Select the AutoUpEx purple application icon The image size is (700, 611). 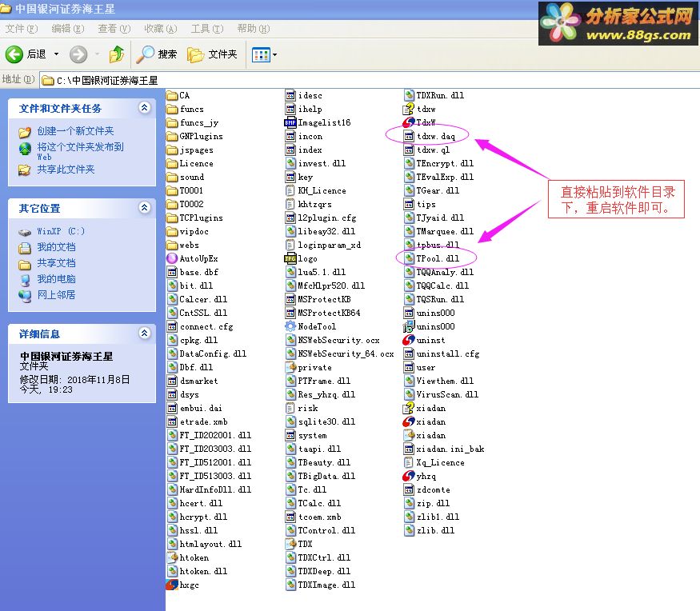point(172,258)
